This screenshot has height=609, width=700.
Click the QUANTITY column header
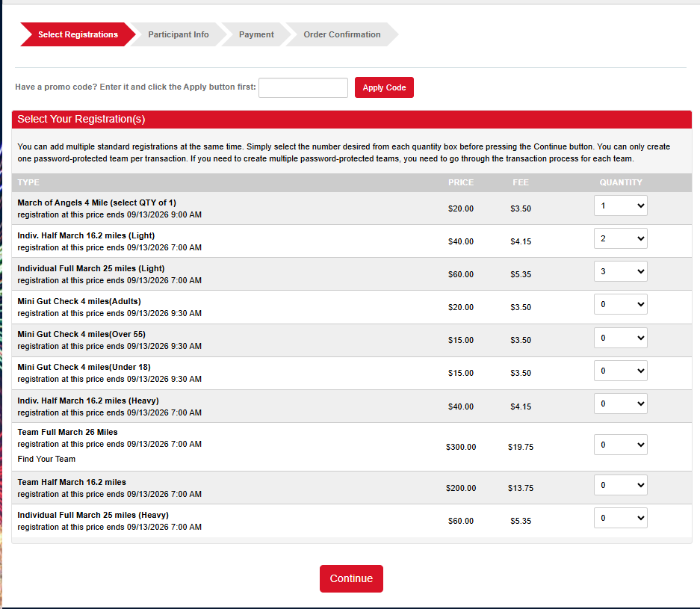(x=620, y=182)
